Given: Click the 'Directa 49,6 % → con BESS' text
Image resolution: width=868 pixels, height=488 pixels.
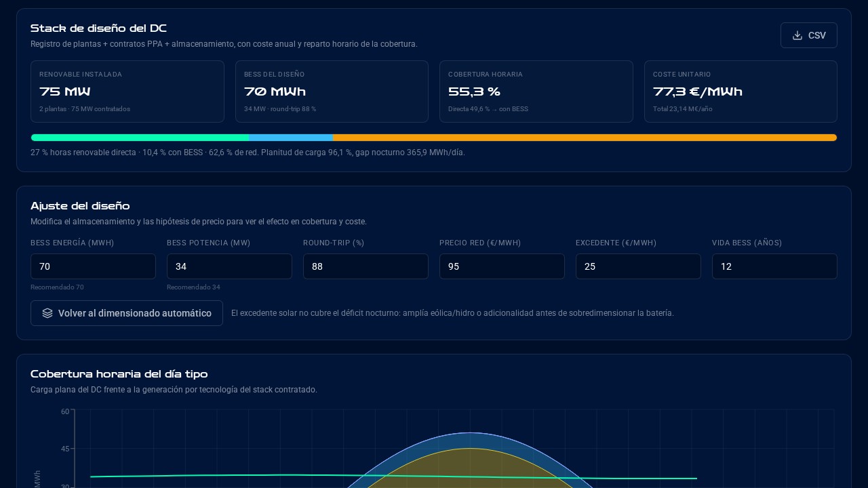Looking at the screenshot, I should pyautogui.click(x=488, y=109).
